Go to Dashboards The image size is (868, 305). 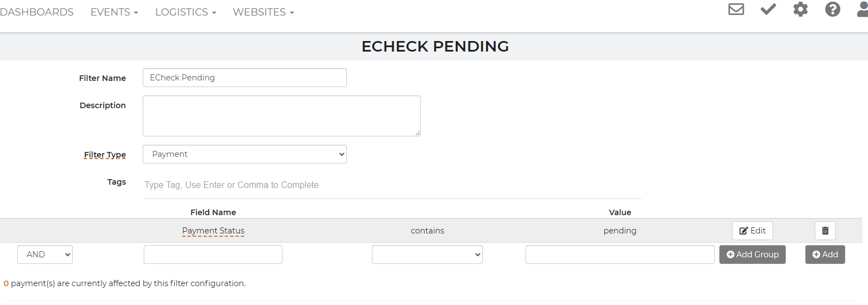[x=37, y=12]
